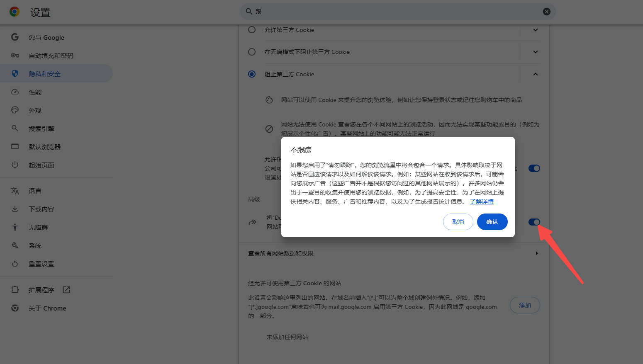643x364 pixels.
Task: Click 确认 in the dialog
Action: point(492,222)
